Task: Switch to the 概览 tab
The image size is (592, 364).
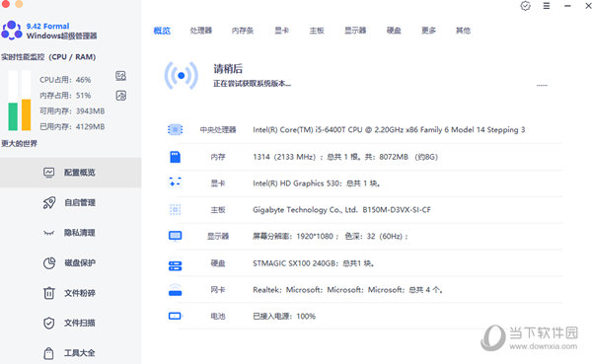Action: coord(162,31)
